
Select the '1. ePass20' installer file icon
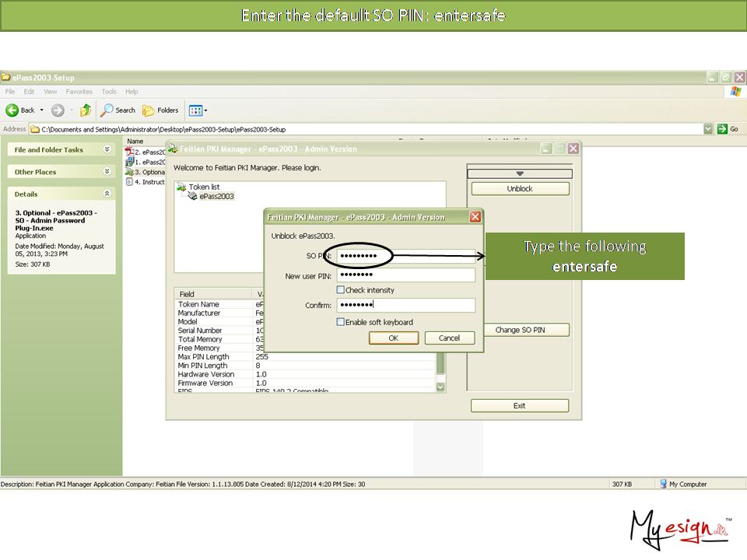(130, 162)
